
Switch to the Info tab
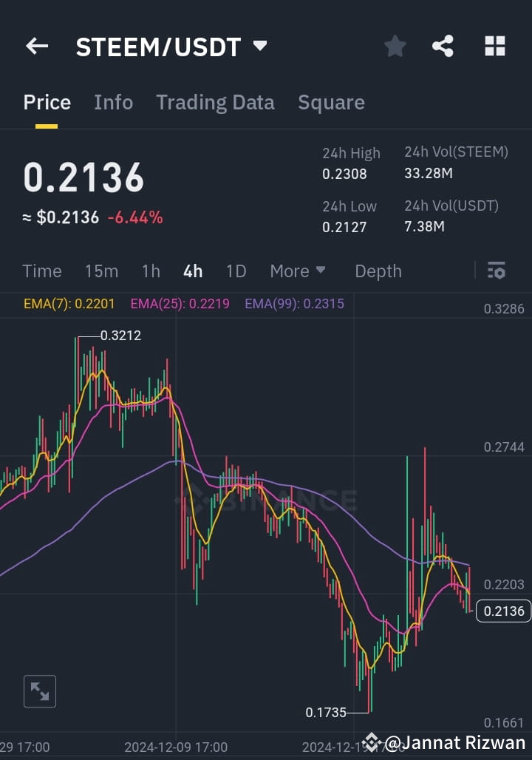(113, 103)
